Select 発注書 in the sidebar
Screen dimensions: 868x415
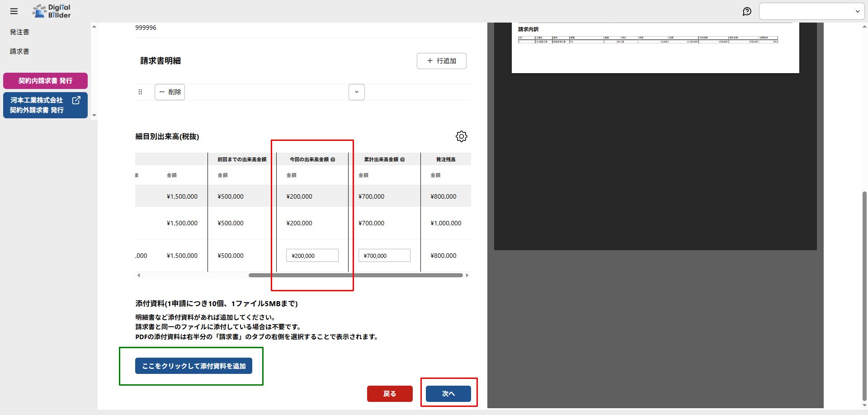(19, 32)
